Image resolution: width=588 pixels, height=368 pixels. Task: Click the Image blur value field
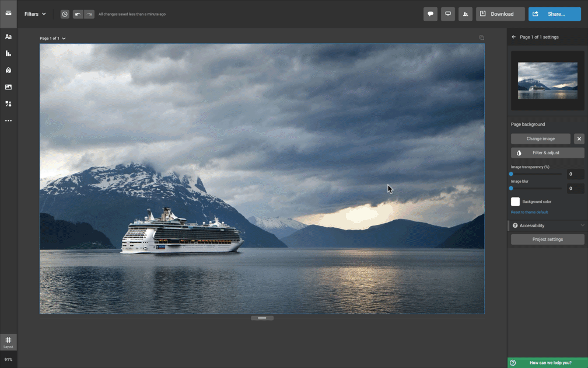tap(575, 188)
